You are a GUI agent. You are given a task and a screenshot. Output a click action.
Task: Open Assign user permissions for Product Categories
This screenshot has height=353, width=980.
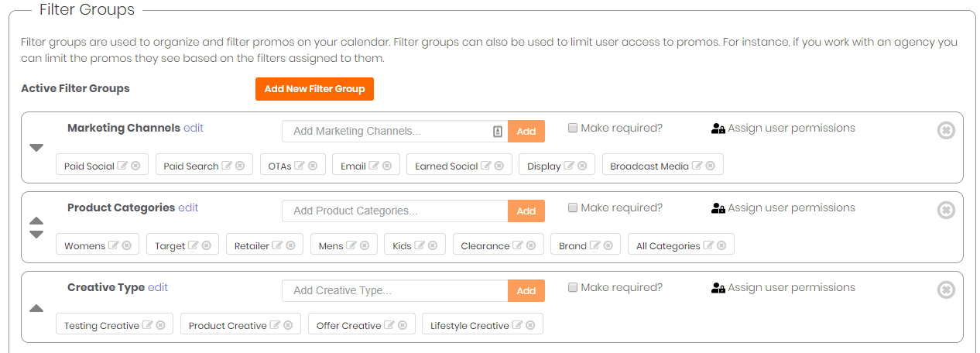click(783, 207)
